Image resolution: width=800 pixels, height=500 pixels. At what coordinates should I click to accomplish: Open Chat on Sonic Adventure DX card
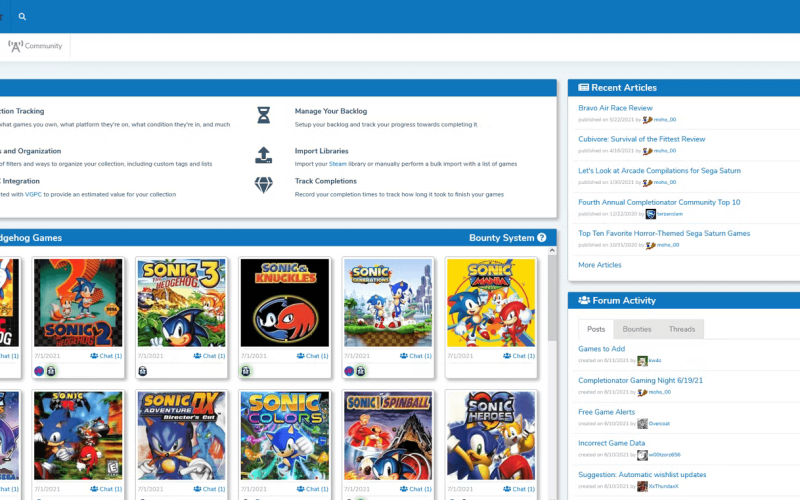(x=209, y=489)
